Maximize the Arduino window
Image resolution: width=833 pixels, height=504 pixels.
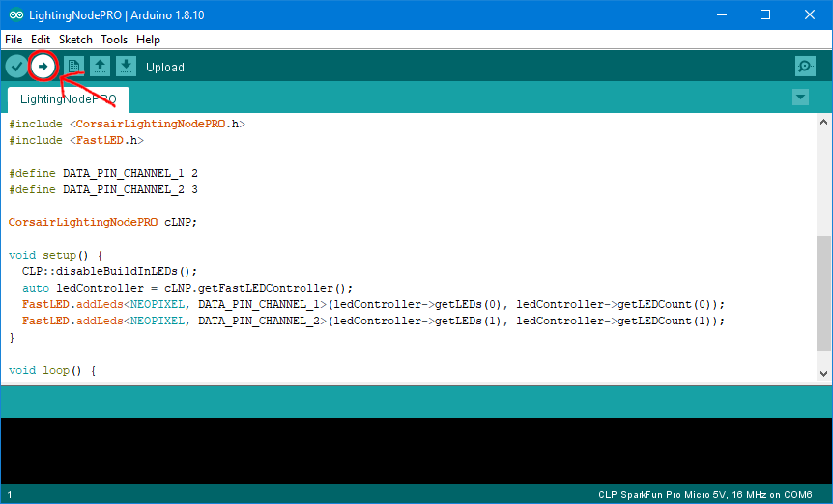[765, 14]
